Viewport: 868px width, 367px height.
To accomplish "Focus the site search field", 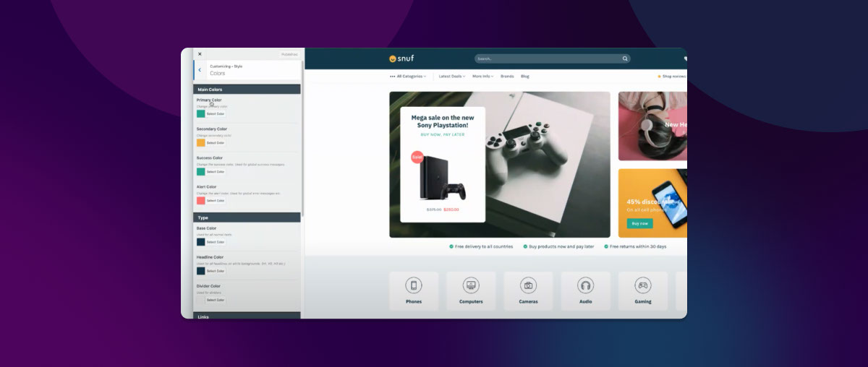I will click(x=552, y=59).
